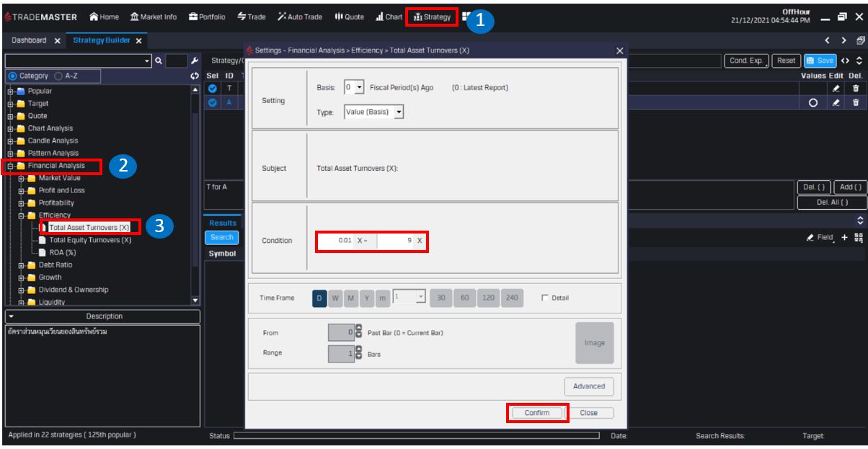The image size is (868, 449).
Task: Enable the Detail checkbox
Action: pyautogui.click(x=545, y=298)
